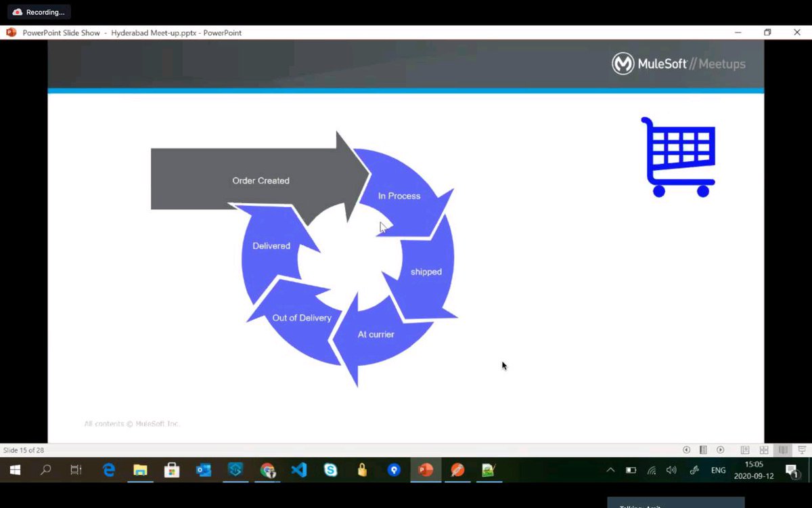Show hidden system tray icons
Image resolution: width=812 pixels, height=508 pixels.
coord(610,469)
